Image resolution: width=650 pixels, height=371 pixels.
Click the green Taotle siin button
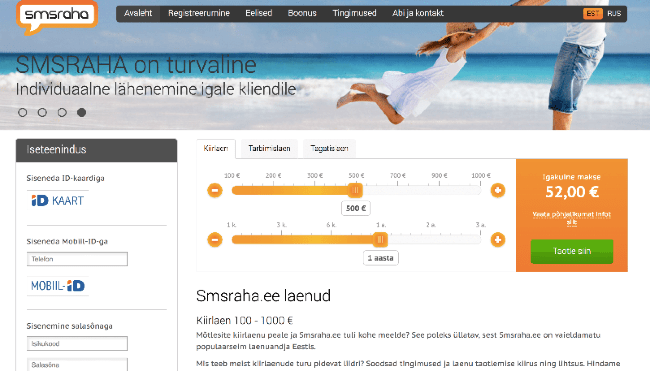click(572, 251)
